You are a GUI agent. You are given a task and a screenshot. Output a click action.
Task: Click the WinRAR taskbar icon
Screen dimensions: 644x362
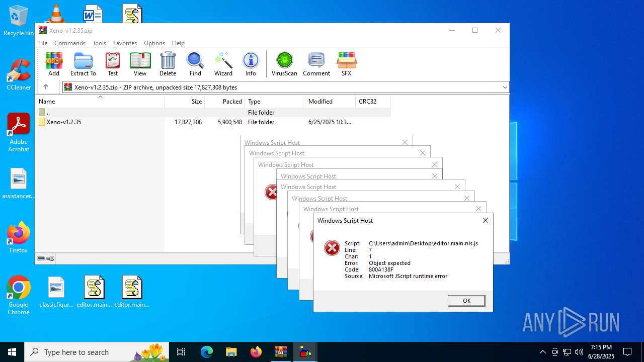(280, 352)
